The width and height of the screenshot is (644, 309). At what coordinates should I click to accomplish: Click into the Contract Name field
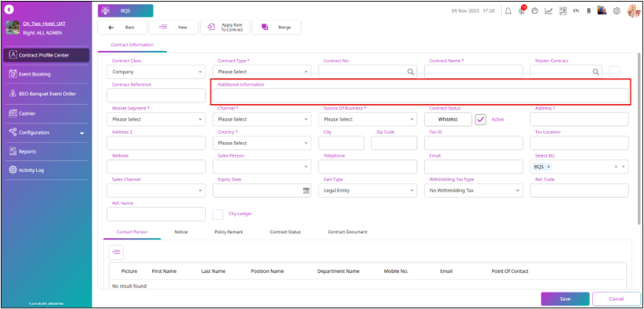[x=473, y=72]
